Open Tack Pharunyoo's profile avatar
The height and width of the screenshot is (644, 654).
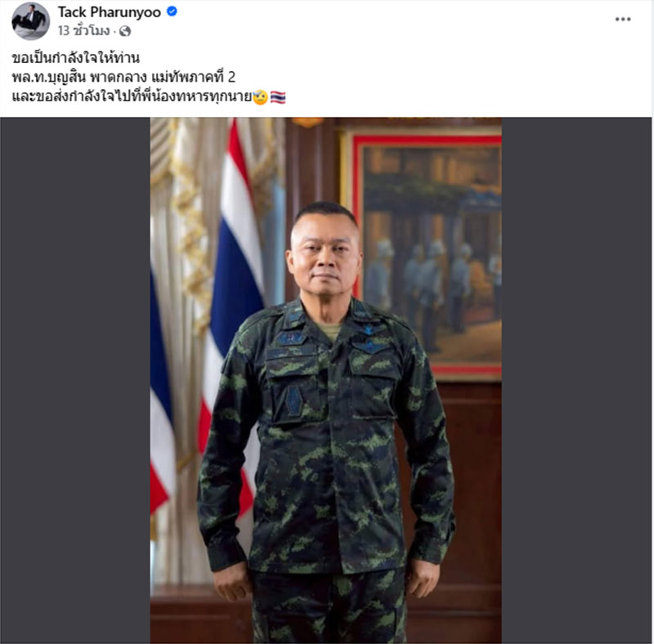click(30, 21)
